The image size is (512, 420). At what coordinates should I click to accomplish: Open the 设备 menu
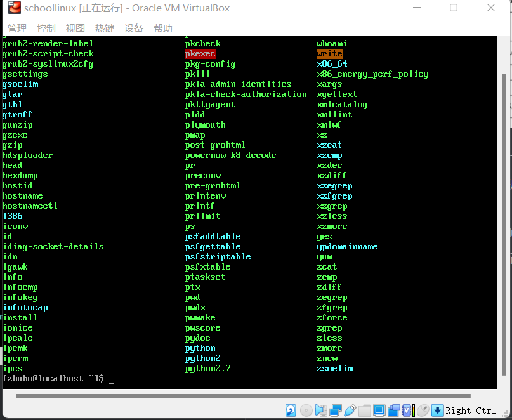click(x=134, y=29)
